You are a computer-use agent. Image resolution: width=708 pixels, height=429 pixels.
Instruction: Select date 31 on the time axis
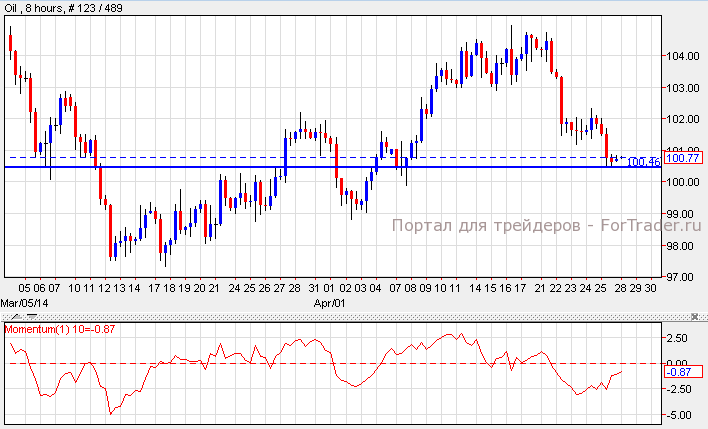(314, 288)
